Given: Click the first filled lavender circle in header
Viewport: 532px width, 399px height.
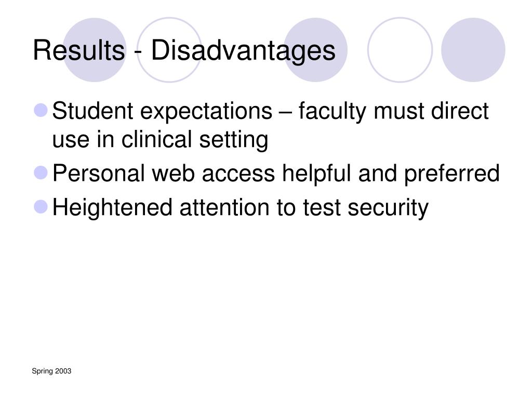Looking at the screenshot, I should coord(95,50).
